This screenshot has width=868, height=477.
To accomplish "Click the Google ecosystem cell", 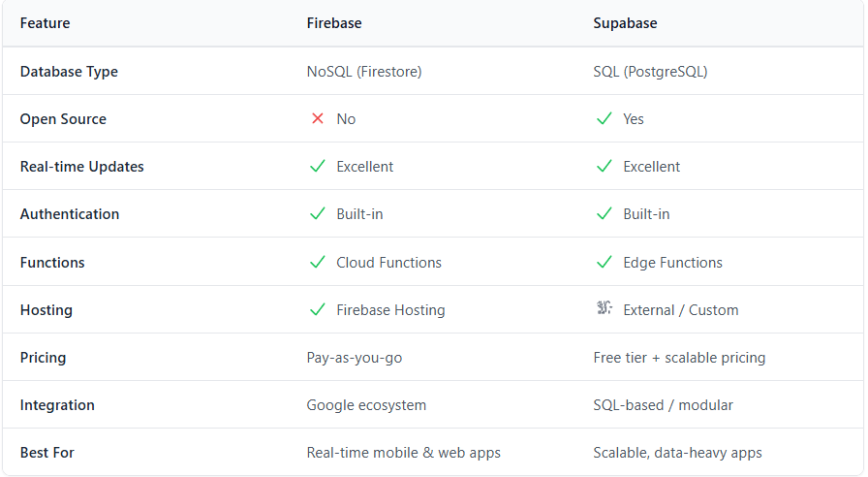I will coord(366,405).
